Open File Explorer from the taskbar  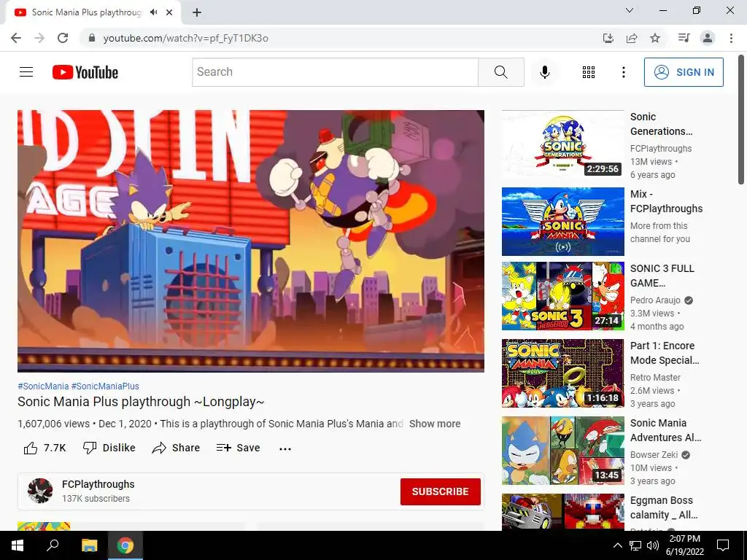click(89, 545)
